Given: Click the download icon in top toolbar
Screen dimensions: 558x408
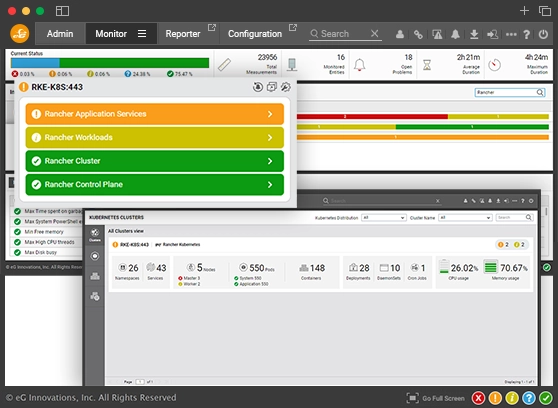Looking at the screenshot, I should click(x=474, y=34).
